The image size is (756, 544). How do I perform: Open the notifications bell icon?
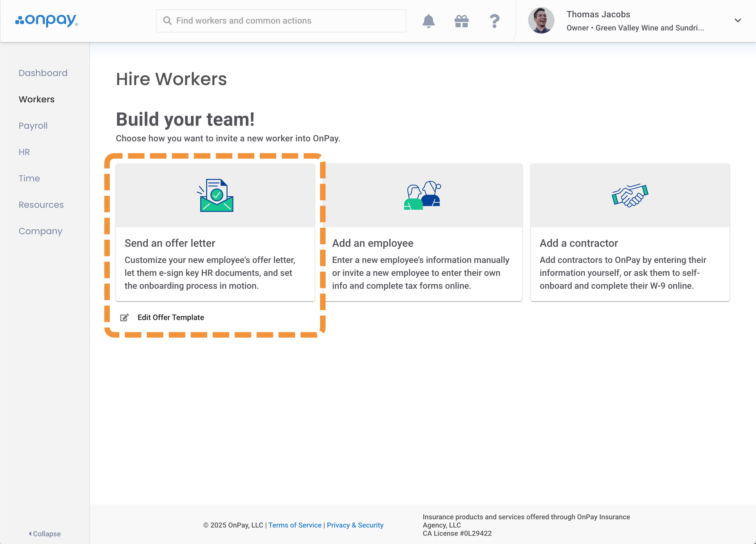(x=428, y=21)
